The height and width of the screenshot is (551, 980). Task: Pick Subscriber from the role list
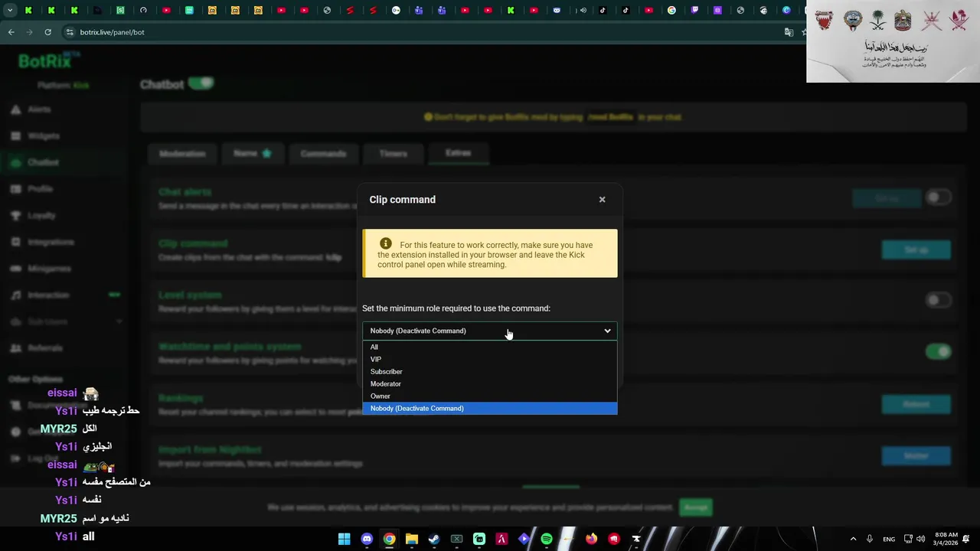click(490, 372)
